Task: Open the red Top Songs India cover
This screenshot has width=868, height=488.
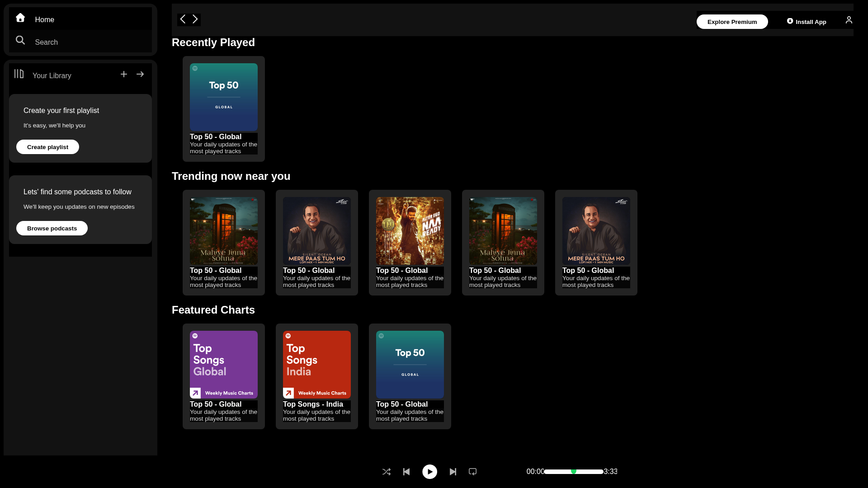Action: coord(317,365)
